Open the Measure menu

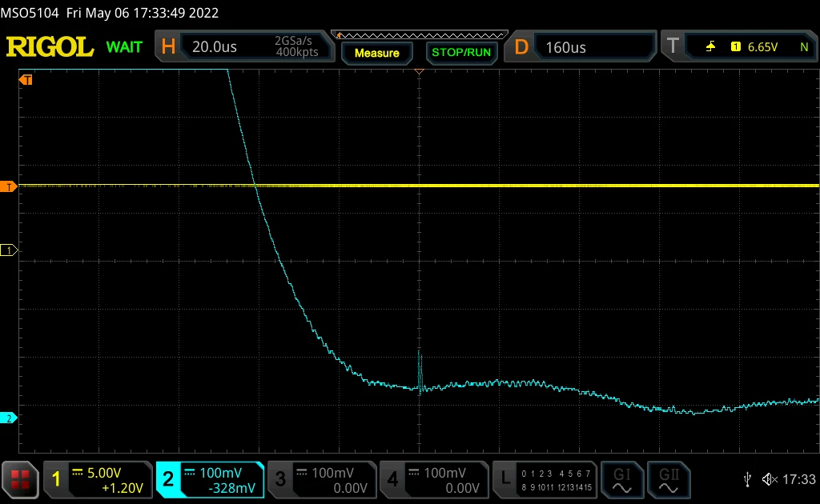[x=377, y=53]
